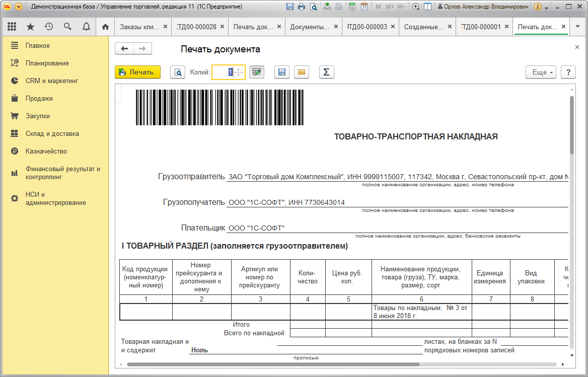Select the barcode image in the document
588x377 pixels.
point(220,107)
